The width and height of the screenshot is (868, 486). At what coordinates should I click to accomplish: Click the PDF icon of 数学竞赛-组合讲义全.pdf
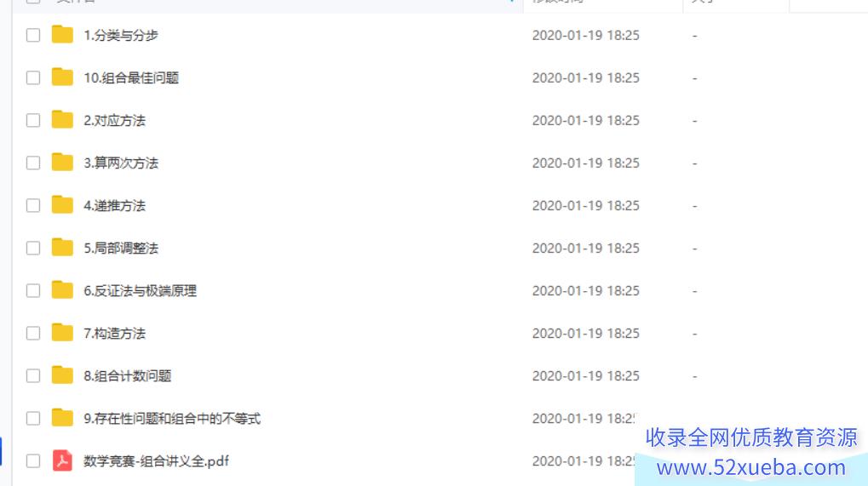click(x=62, y=460)
